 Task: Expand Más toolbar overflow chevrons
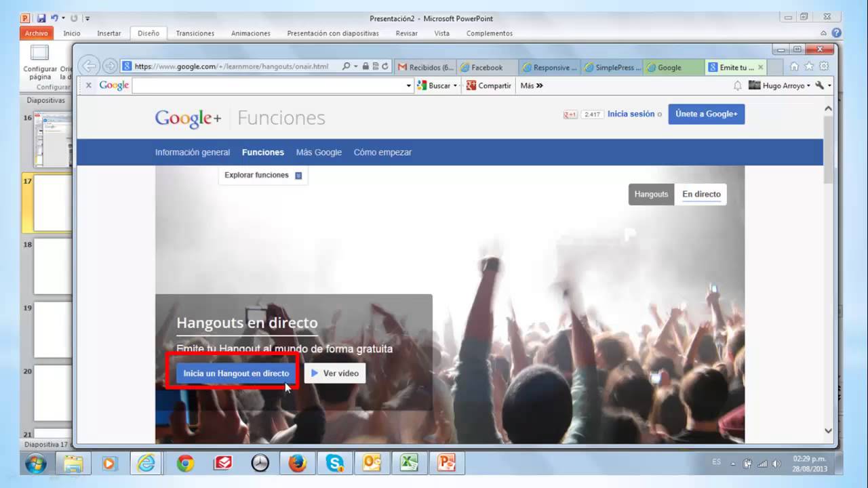click(x=539, y=85)
